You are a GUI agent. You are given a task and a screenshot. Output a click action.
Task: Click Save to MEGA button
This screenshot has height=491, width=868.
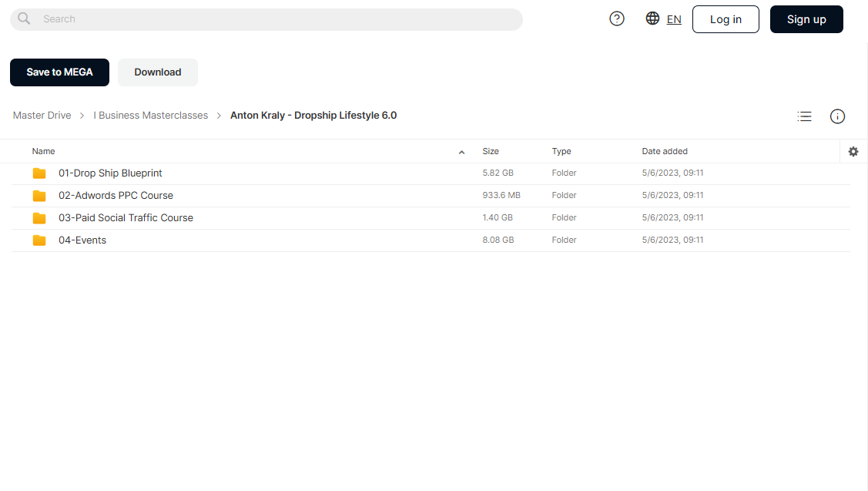point(60,72)
